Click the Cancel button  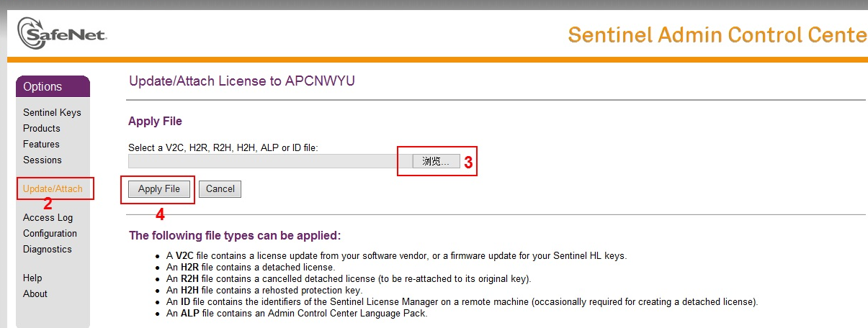(x=220, y=188)
